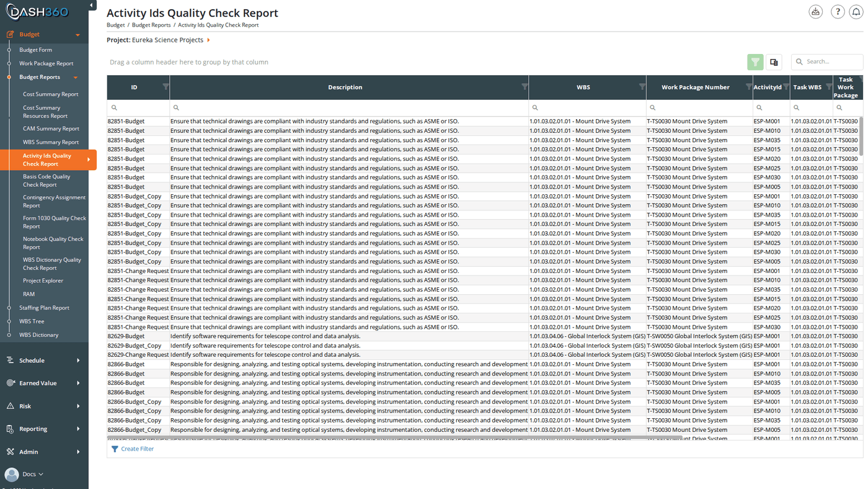Collapse the Budget menu section
868x489 pixels.
point(77,35)
